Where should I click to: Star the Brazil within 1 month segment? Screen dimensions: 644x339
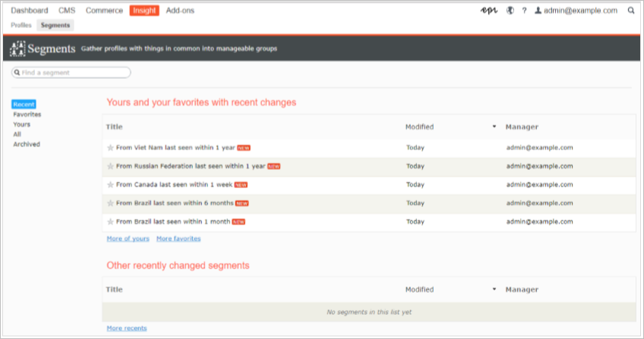(110, 221)
